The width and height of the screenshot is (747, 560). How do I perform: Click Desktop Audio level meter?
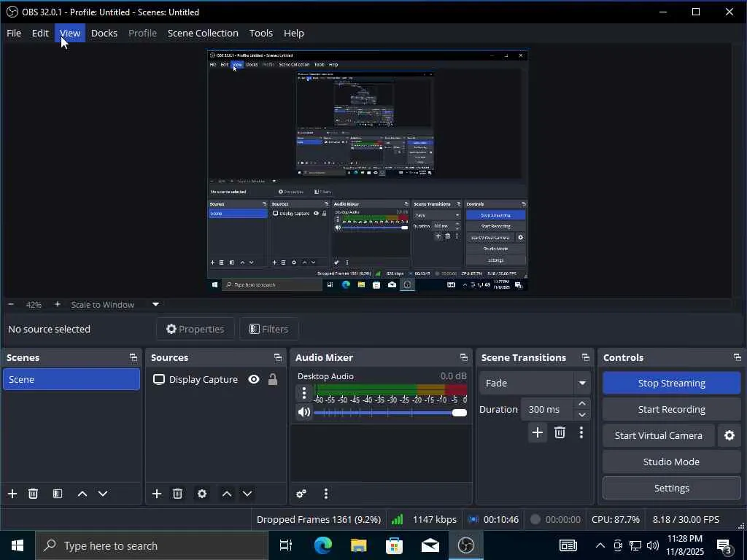click(x=390, y=389)
